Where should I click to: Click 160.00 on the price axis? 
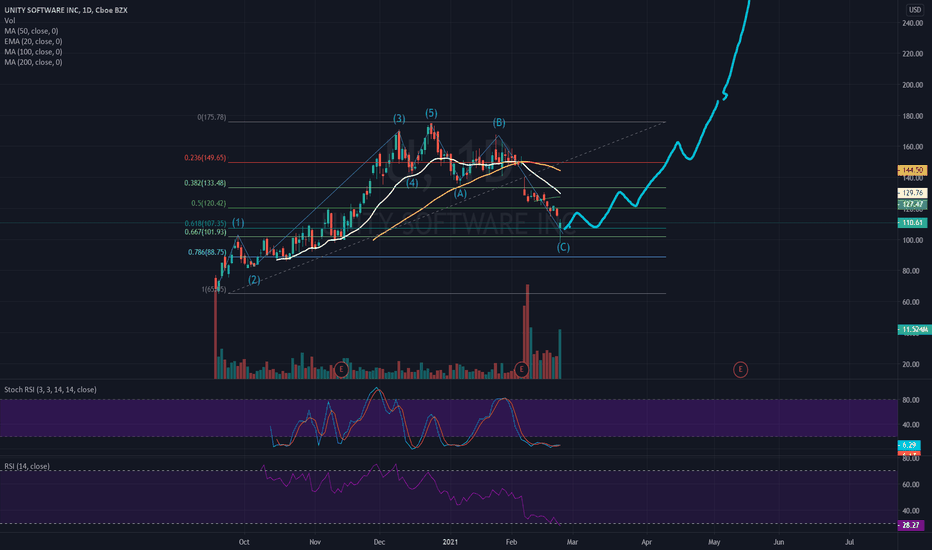click(x=912, y=147)
